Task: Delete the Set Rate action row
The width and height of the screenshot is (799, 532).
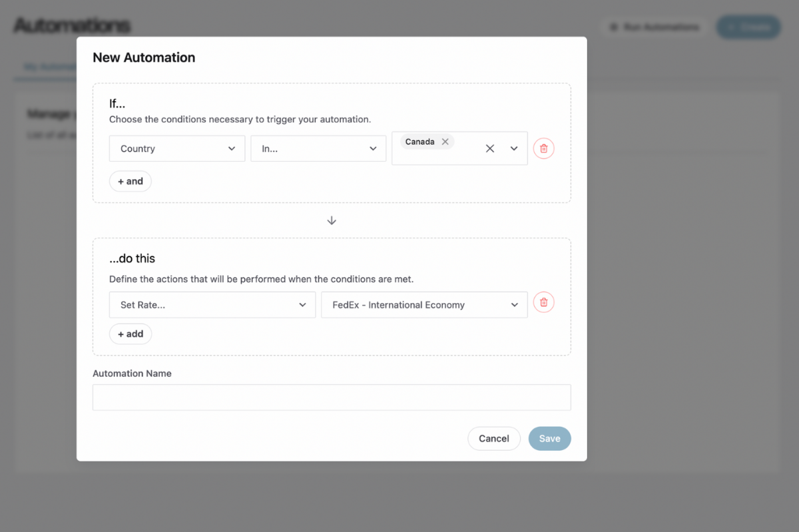Action: [x=544, y=303]
